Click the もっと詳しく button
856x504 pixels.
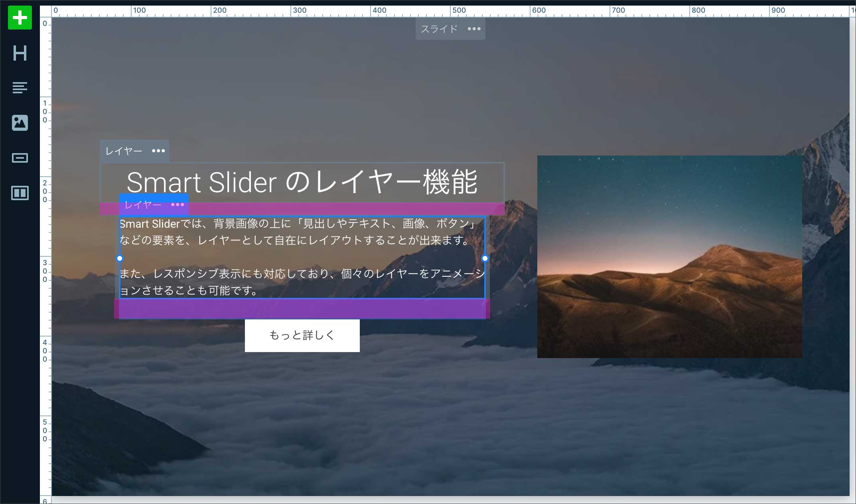(302, 335)
